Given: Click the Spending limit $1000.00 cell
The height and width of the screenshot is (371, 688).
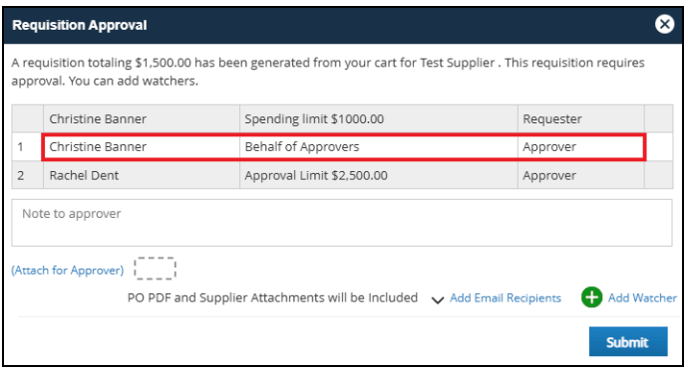Looking at the screenshot, I should (378, 119).
